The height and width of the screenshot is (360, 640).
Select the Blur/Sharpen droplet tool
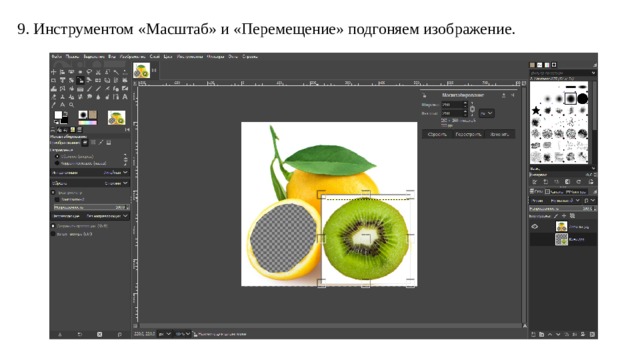coord(98,97)
